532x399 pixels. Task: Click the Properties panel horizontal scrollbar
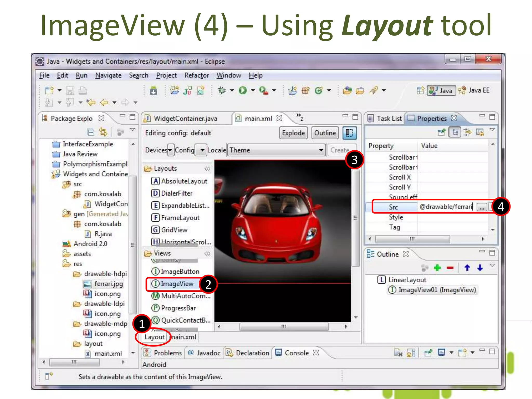(412, 239)
